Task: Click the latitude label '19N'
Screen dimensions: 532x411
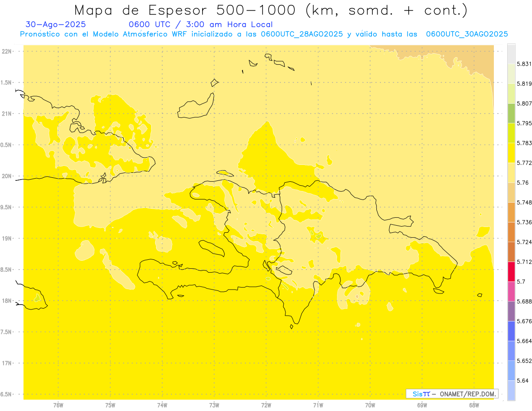Action: click(8, 239)
